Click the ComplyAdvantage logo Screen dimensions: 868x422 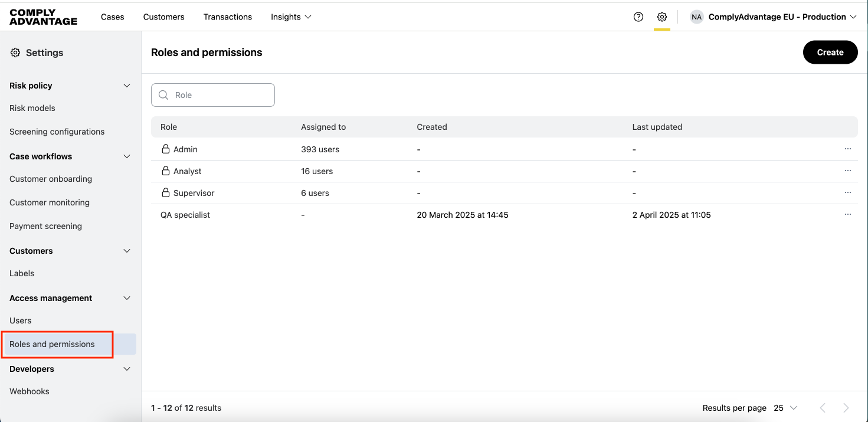pos(43,17)
